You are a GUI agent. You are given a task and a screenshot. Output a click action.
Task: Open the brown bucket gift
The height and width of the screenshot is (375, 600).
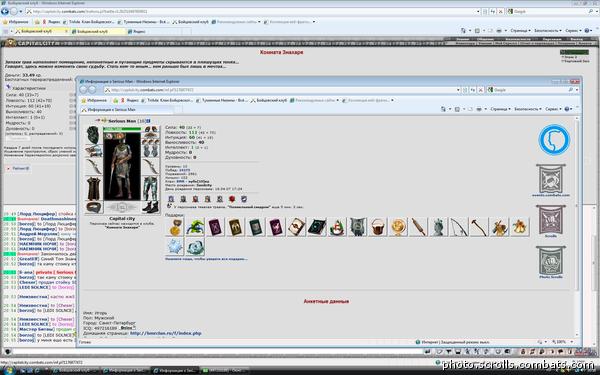(378, 227)
